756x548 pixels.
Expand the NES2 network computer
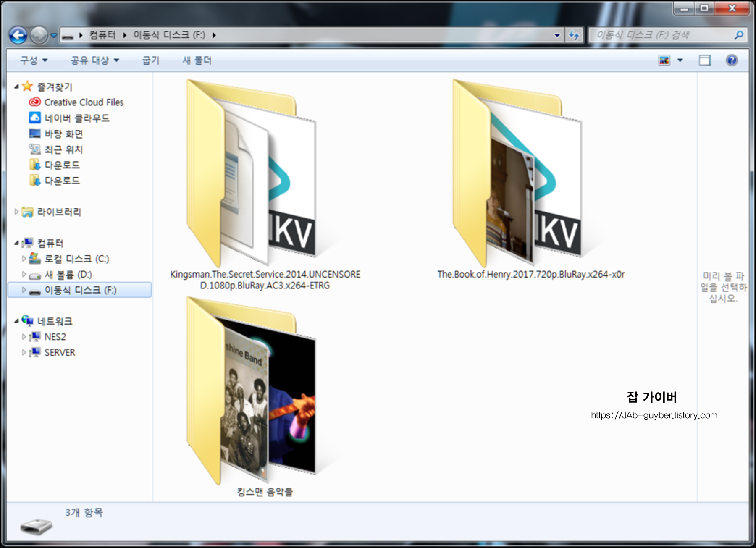24,336
